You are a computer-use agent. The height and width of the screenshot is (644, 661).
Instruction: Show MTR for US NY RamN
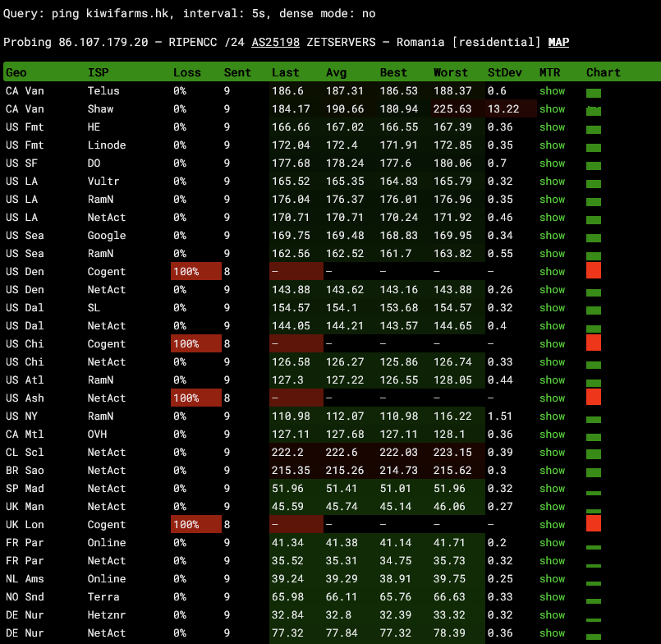pos(553,416)
